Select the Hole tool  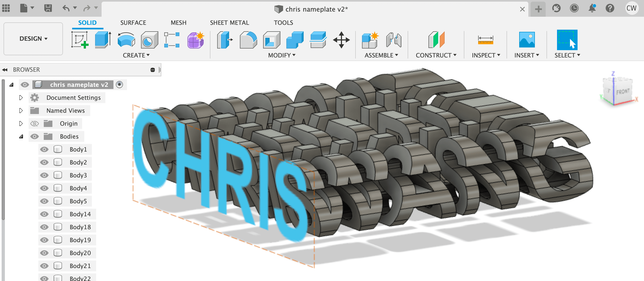[x=149, y=40]
